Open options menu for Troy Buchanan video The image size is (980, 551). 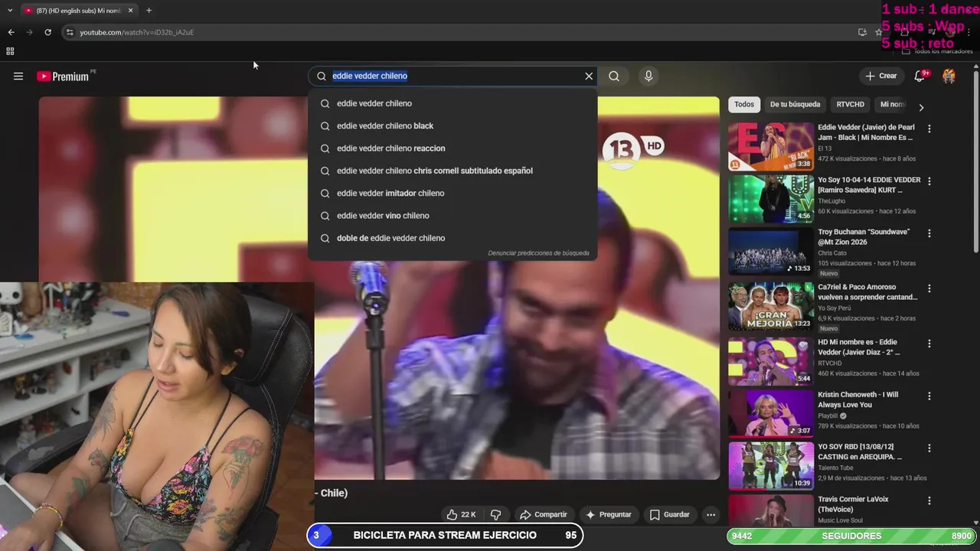pyautogui.click(x=929, y=233)
